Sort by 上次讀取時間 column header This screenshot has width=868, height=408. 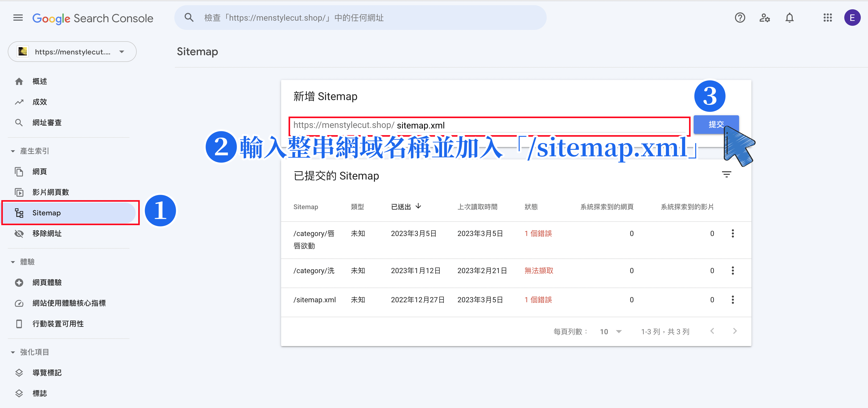point(477,207)
